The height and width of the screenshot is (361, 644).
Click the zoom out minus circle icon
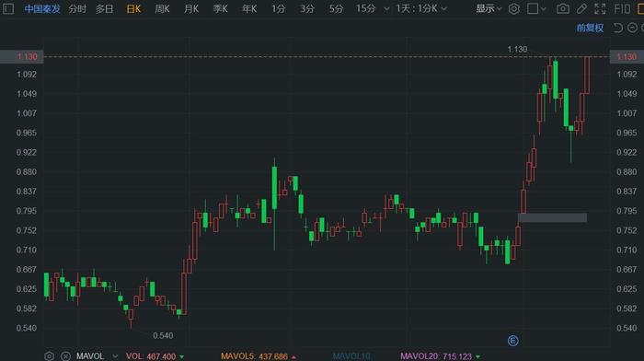633,28
